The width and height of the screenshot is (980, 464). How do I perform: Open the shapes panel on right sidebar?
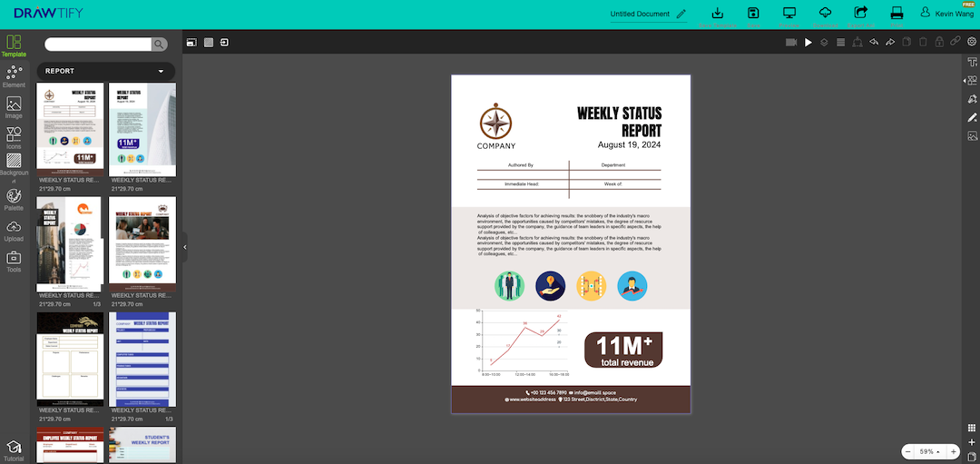[972, 81]
